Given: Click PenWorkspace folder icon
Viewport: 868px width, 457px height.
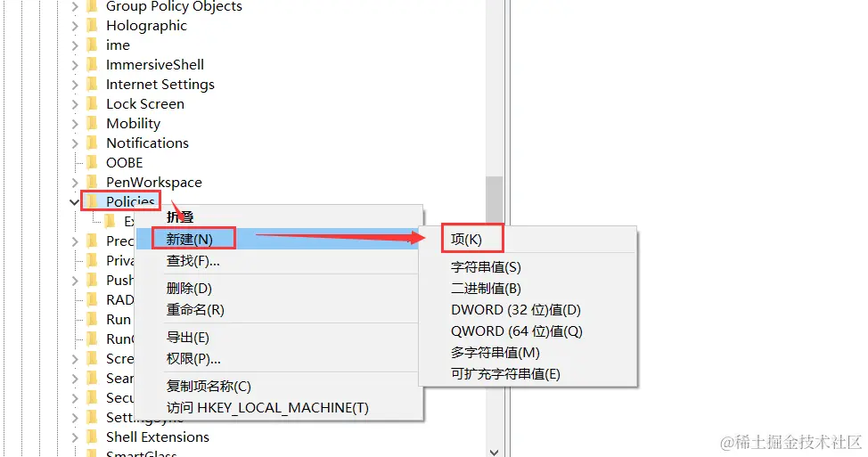Looking at the screenshot, I should pyautogui.click(x=93, y=182).
